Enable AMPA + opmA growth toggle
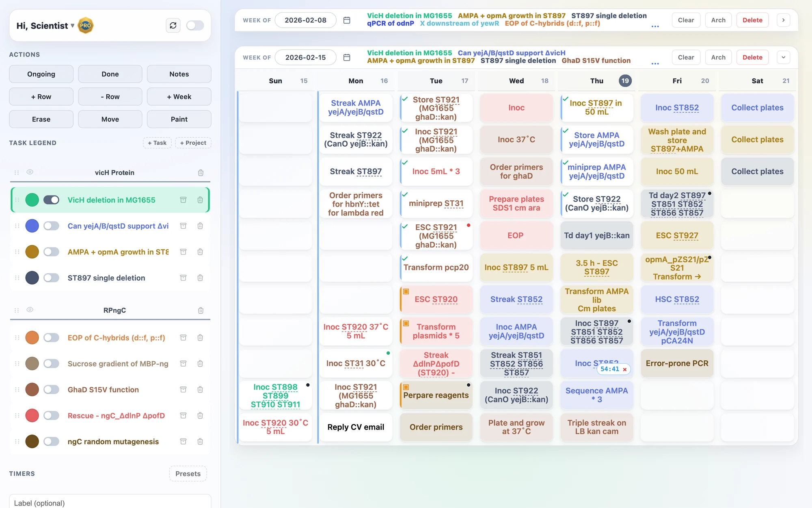This screenshot has height=508, width=812. coord(51,252)
